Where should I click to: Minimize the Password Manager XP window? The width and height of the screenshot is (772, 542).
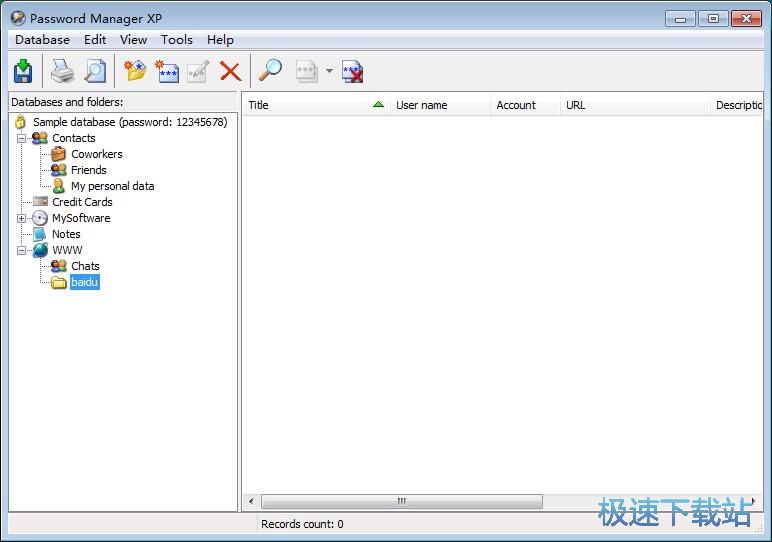(x=680, y=19)
